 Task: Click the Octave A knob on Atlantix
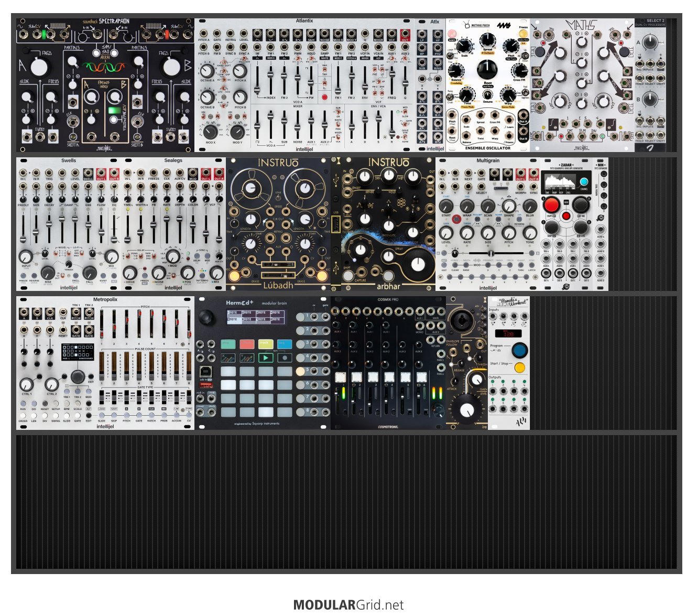[x=207, y=71]
